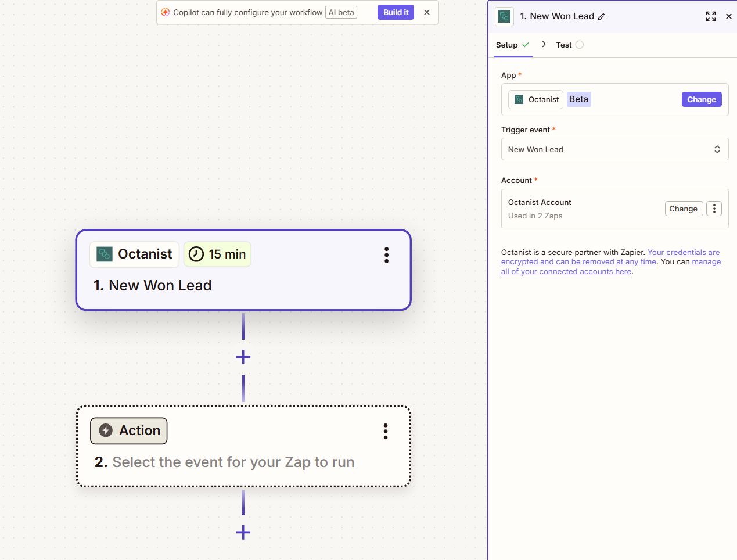Screen dimensions: 737x560
Task: Change the connected Octanist Account
Action: pos(684,208)
